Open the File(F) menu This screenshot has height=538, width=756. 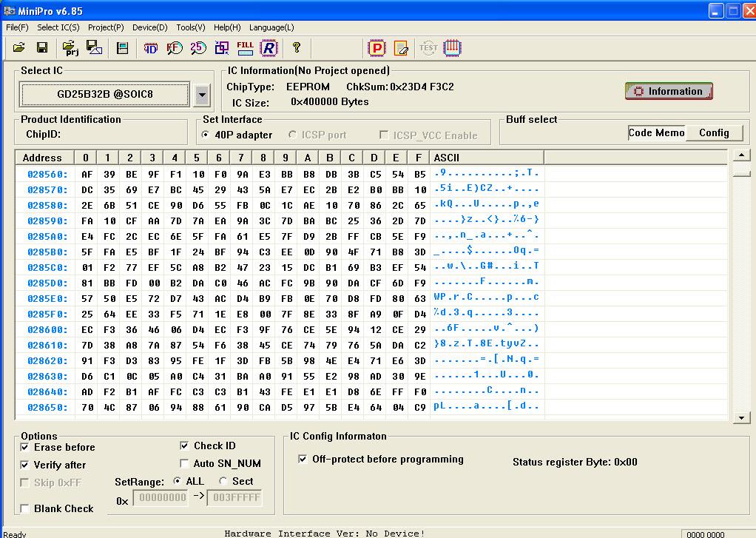pos(17,27)
